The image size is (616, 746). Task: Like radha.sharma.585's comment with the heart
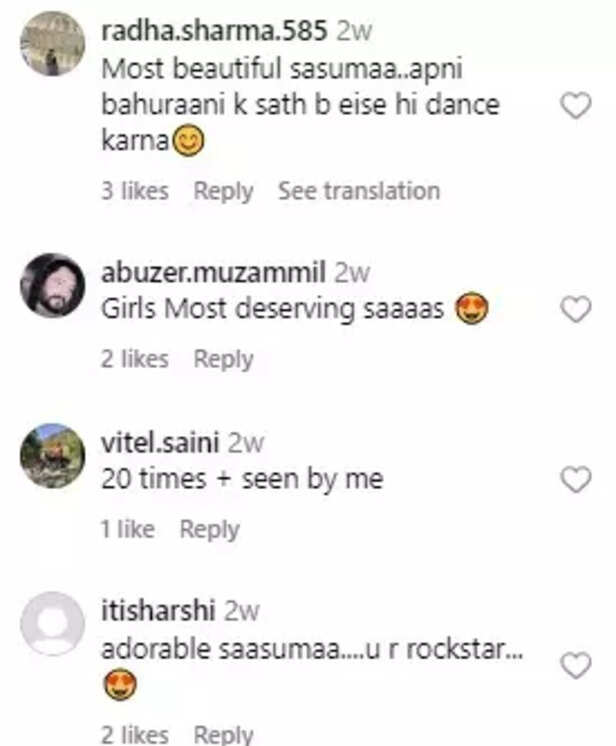click(x=575, y=105)
